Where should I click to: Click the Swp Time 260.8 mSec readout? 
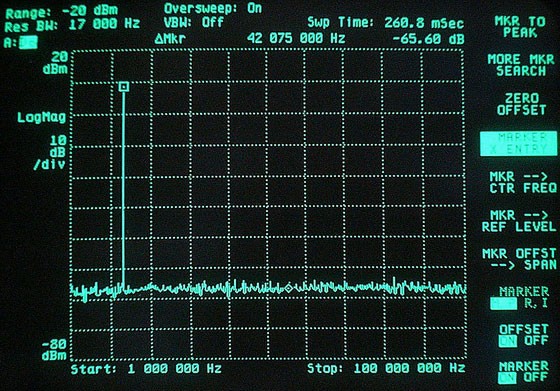(386, 23)
